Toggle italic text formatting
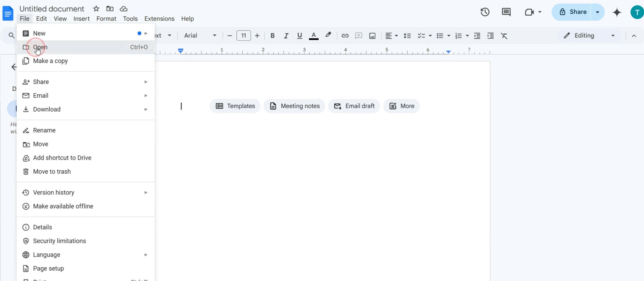The height and width of the screenshot is (281, 644). [286, 36]
